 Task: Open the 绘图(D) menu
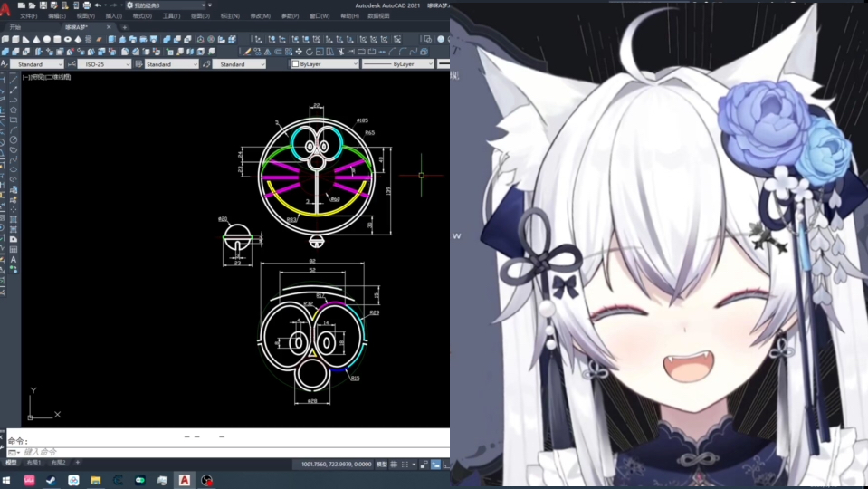click(x=200, y=16)
